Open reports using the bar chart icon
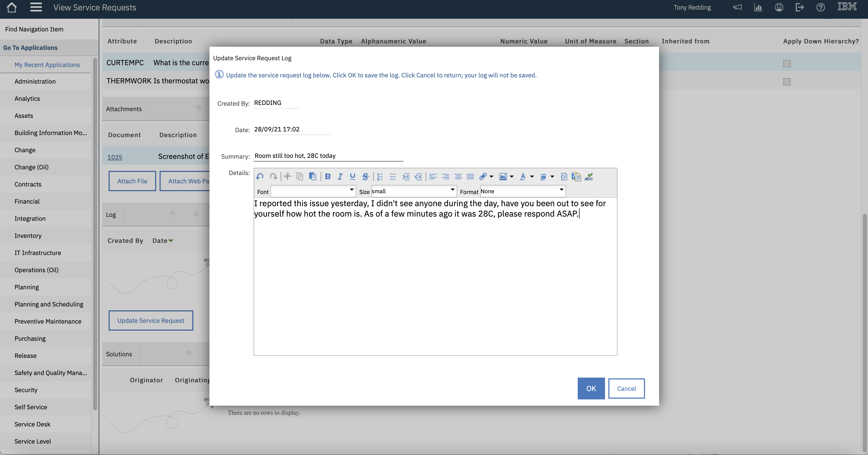This screenshot has width=868, height=455. pyautogui.click(x=759, y=7)
